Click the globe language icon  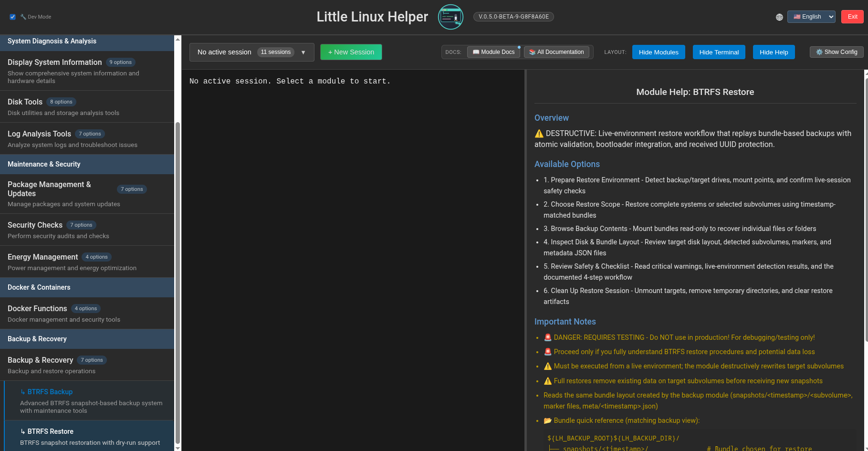point(779,17)
